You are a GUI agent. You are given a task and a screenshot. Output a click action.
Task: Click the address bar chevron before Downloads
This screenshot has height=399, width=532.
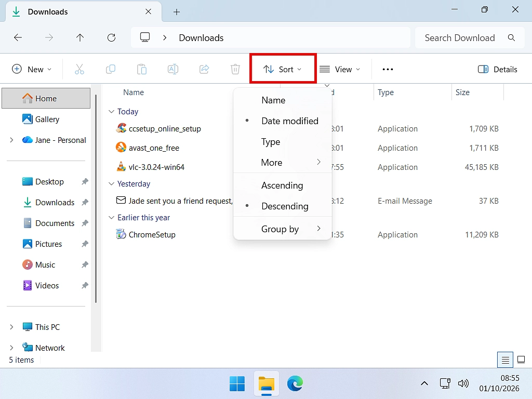(x=165, y=37)
